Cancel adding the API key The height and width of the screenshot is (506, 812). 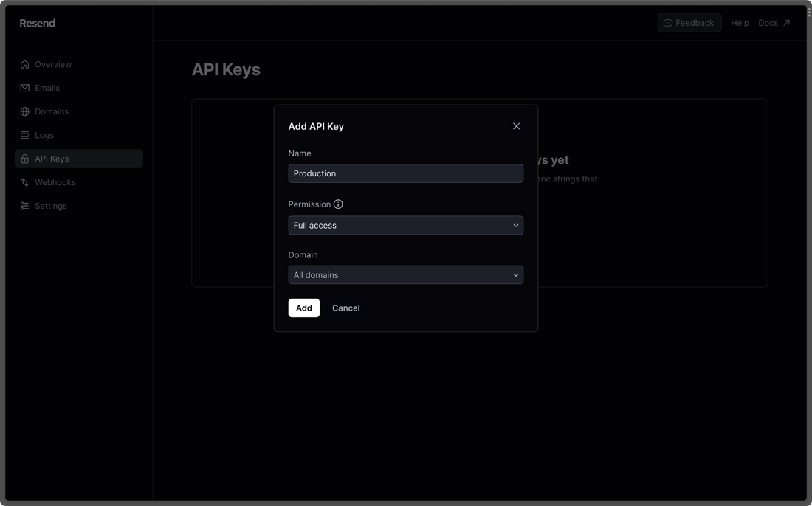(346, 308)
